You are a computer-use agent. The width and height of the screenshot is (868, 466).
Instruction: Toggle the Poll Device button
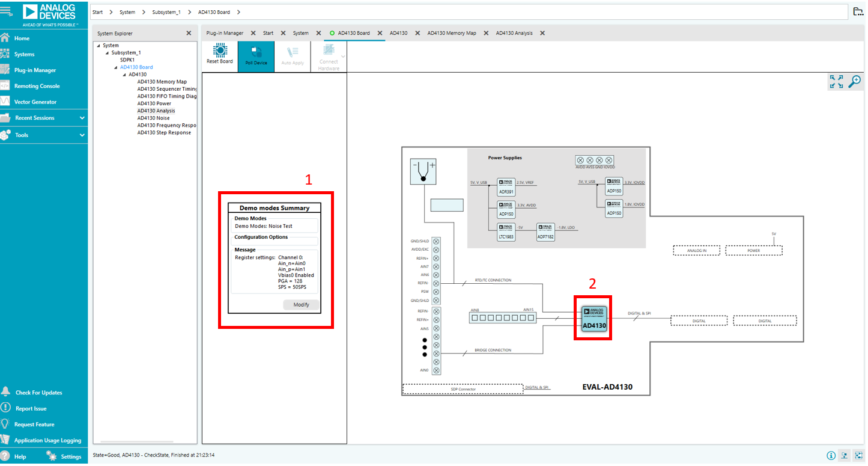pyautogui.click(x=256, y=56)
